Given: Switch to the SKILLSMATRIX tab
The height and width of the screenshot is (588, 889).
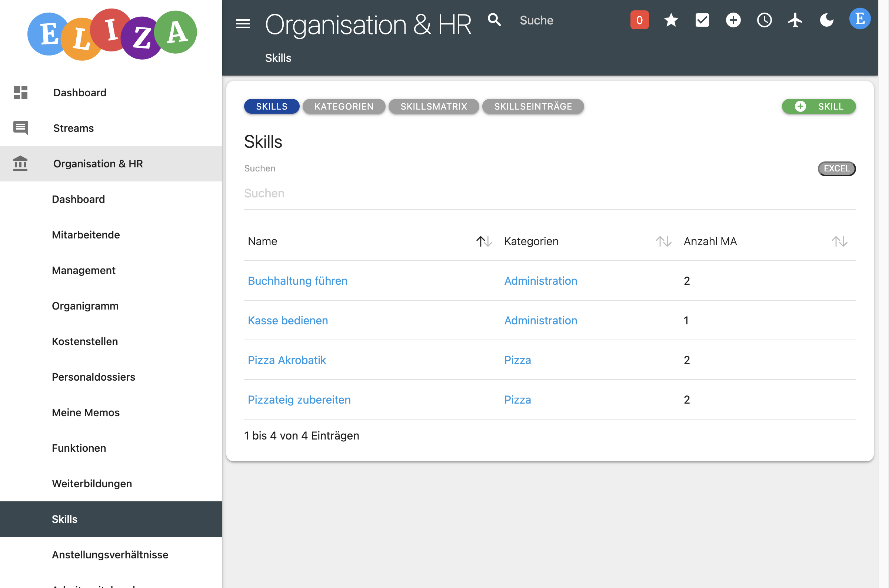Looking at the screenshot, I should pyautogui.click(x=434, y=107).
